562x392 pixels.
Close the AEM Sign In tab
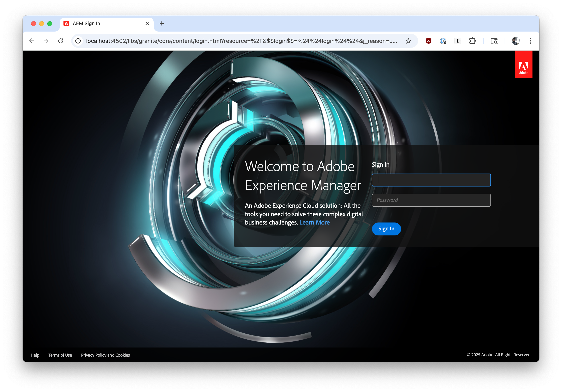[147, 23]
